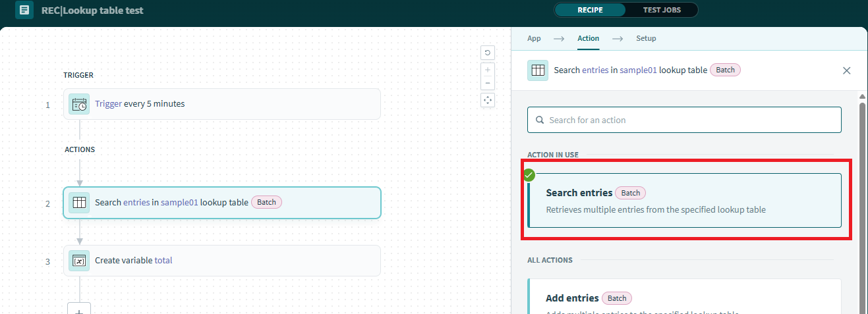This screenshot has height=314, width=868.
Task: Select the Create variable total step
Action: coord(222,261)
